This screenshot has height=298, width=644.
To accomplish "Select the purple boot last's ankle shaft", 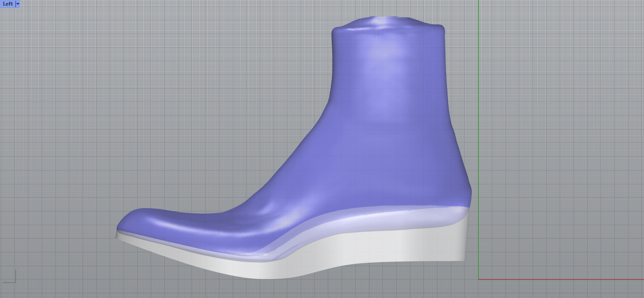I will 387,86.
